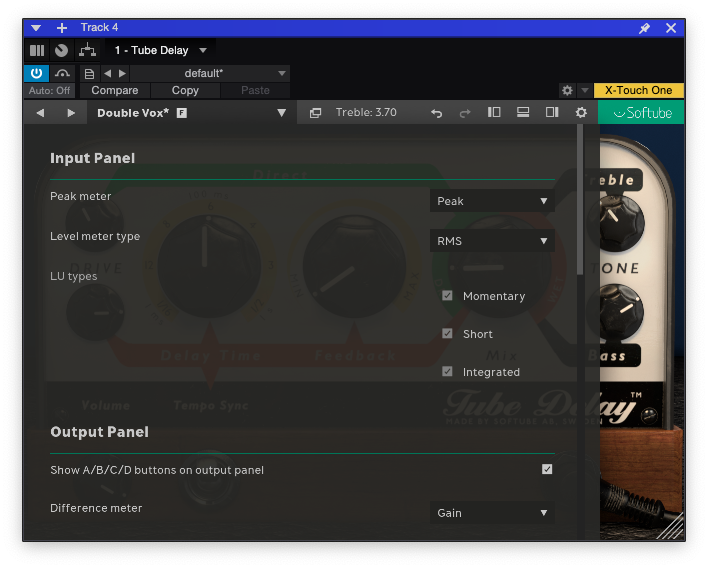Click the resize grip in window corner
The height and width of the screenshot is (568, 708).
671,527
